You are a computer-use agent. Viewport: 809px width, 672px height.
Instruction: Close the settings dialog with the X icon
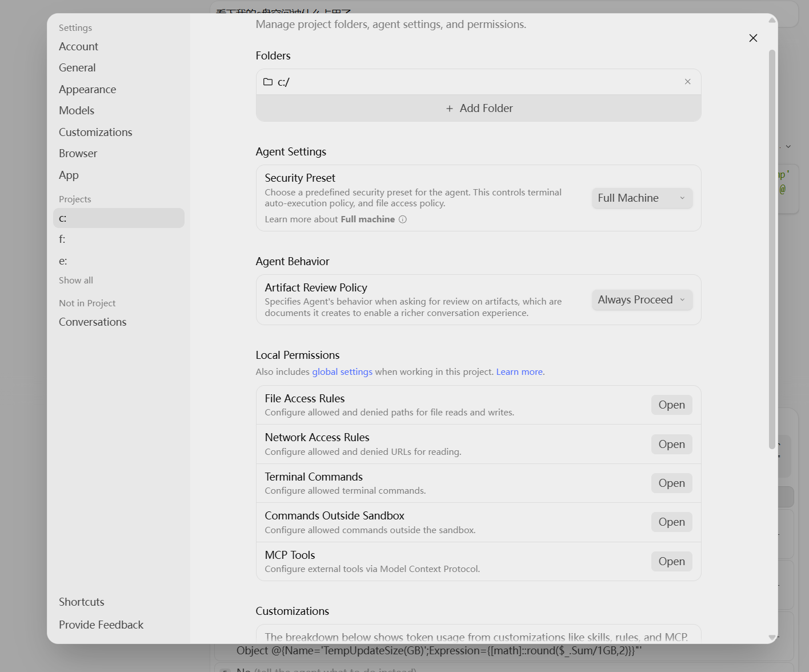[x=753, y=38]
